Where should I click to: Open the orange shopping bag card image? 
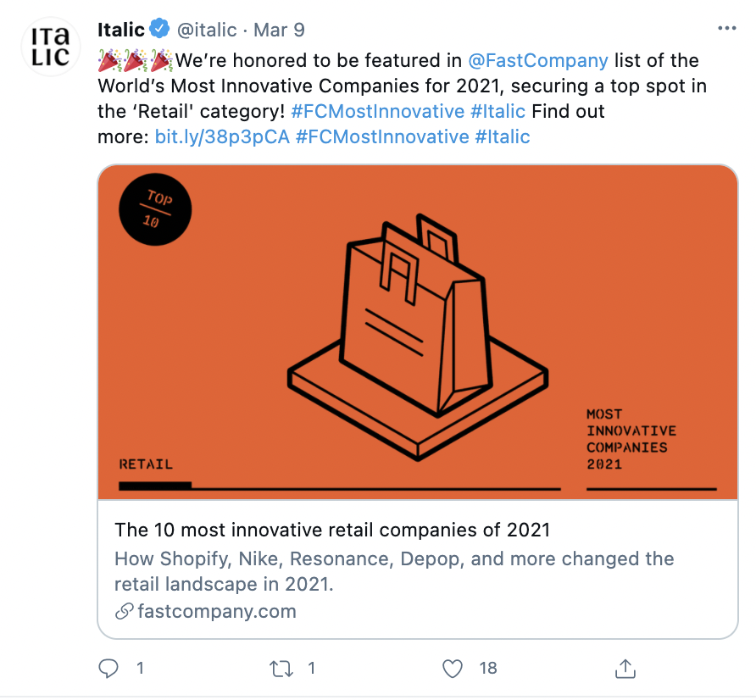pos(418,332)
